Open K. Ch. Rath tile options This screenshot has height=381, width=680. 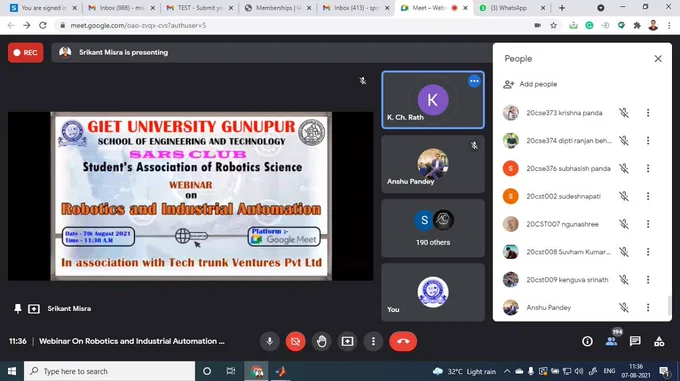[474, 81]
